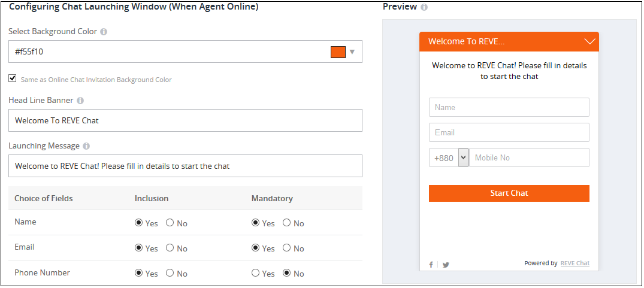Click Email field in preview
The height and width of the screenshot is (288, 644).
[509, 132]
